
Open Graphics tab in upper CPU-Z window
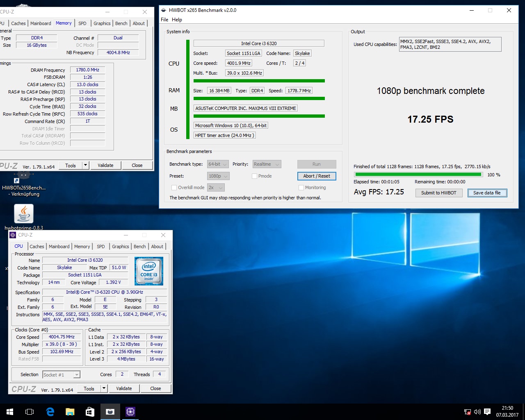click(102, 23)
